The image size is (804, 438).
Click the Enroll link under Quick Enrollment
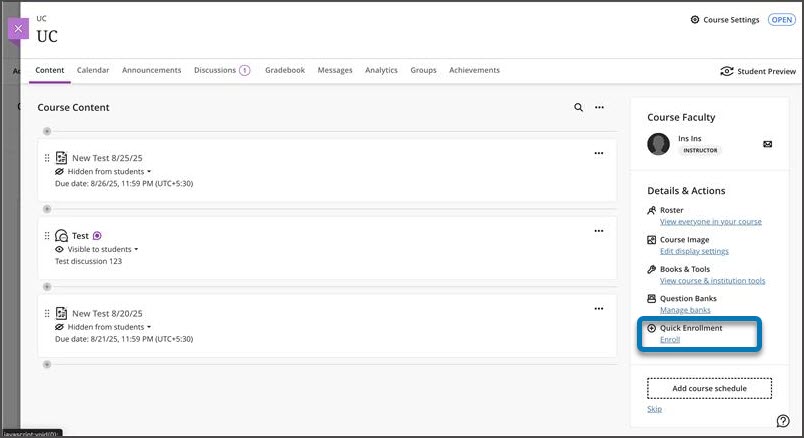tap(670, 340)
